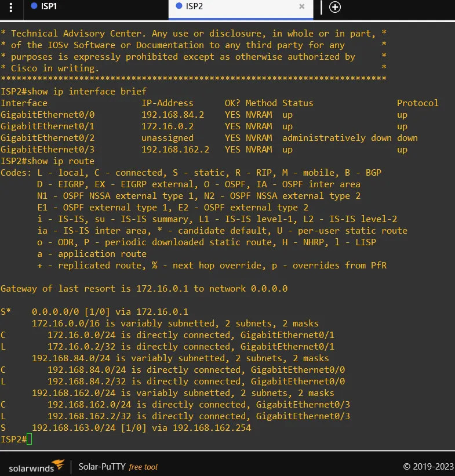Click 'administratively down' status text

[x=337, y=138]
